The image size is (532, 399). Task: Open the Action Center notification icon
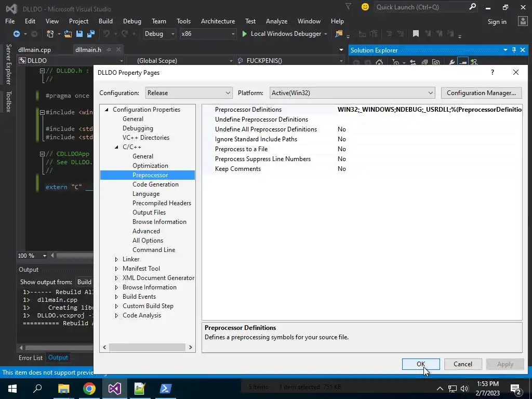pyautogui.click(x=516, y=389)
